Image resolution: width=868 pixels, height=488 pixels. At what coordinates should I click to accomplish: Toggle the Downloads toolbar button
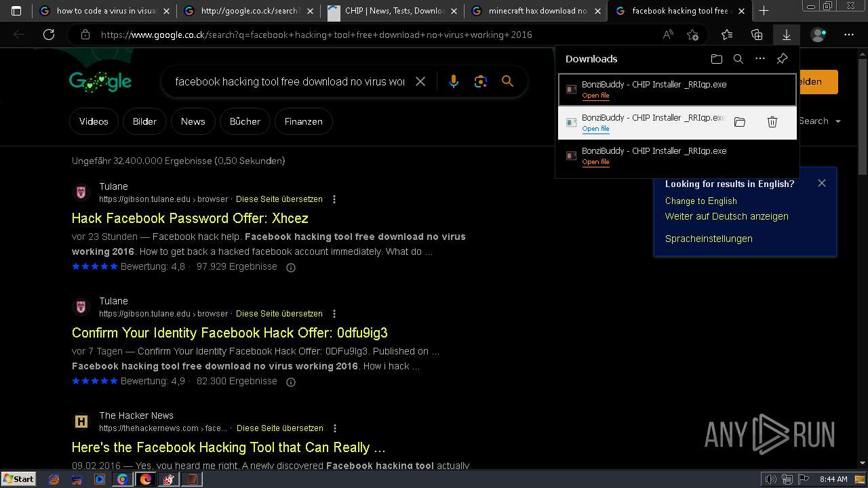787,35
